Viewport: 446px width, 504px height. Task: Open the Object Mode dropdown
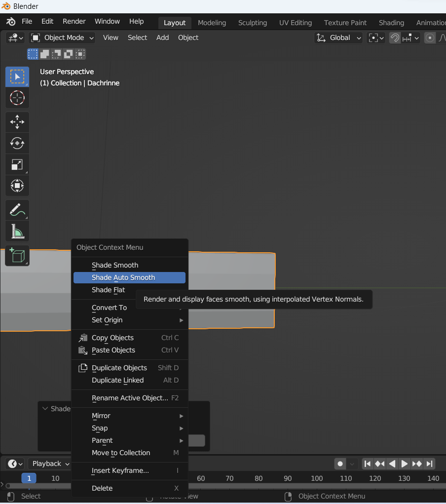tap(63, 38)
